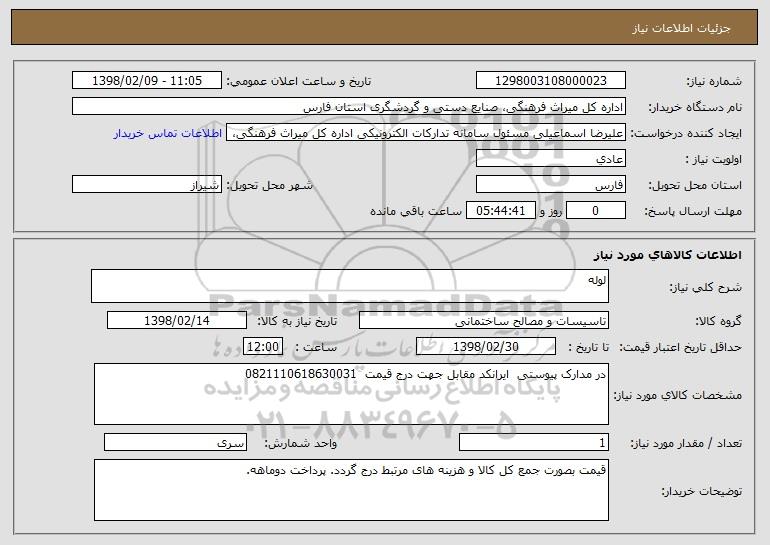Open the اطلاعات تماس خریدار link

pyautogui.click(x=167, y=134)
